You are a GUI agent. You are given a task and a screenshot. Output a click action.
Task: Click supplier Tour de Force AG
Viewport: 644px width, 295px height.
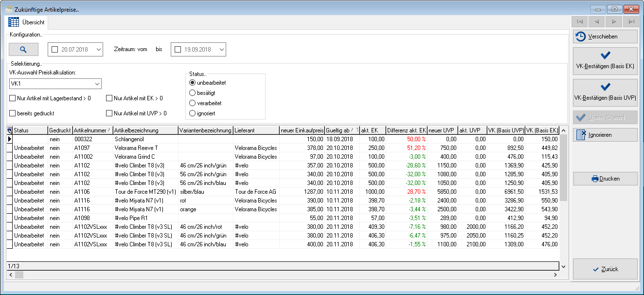point(256,192)
